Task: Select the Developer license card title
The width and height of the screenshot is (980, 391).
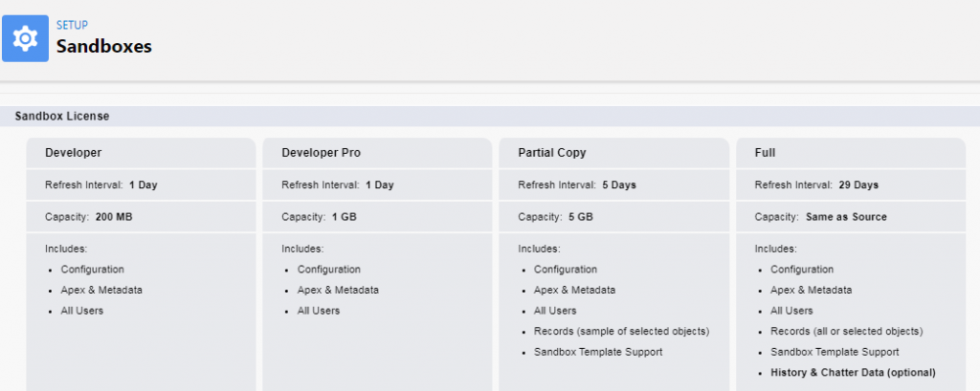Action: tap(73, 152)
